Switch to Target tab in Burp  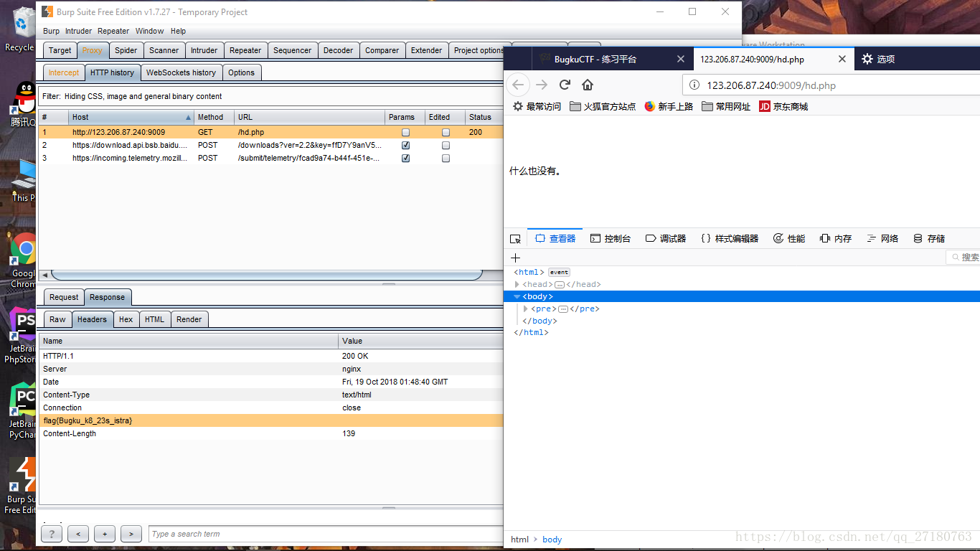coord(60,50)
